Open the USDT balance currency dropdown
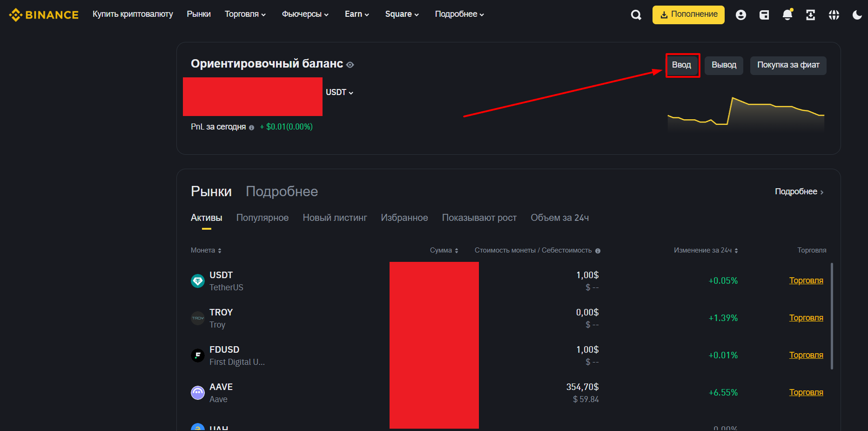Viewport: 868px width, 431px height. [x=339, y=92]
